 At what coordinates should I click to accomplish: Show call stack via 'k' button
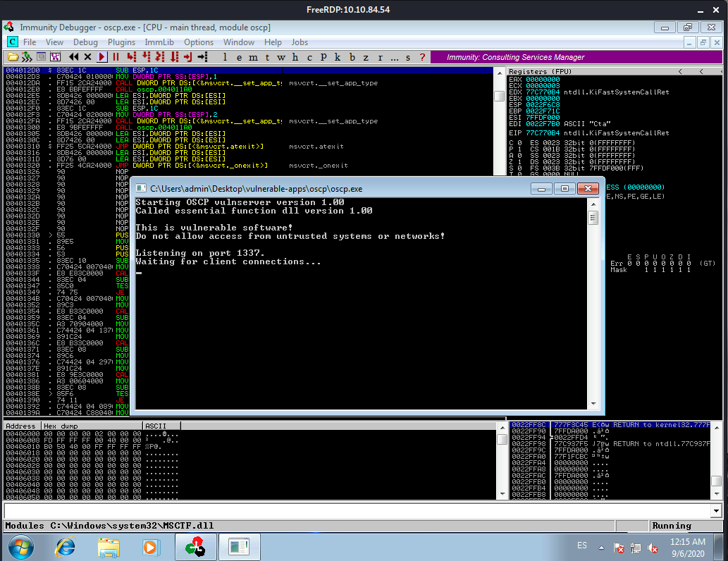tap(338, 57)
